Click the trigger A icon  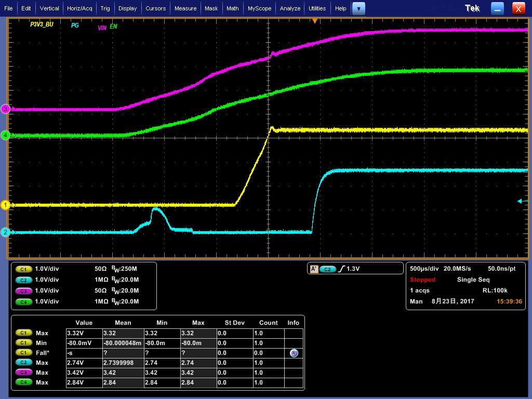coord(314,269)
